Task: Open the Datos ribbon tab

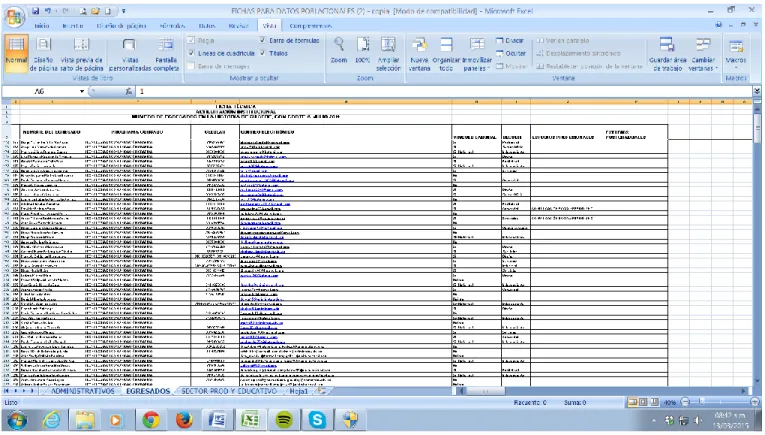Action: tap(207, 26)
